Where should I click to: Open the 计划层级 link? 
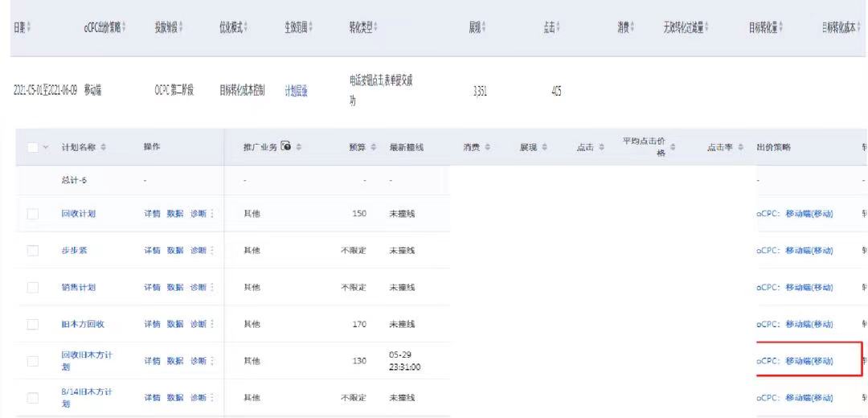pyautogui.click(x=296, y=92)
